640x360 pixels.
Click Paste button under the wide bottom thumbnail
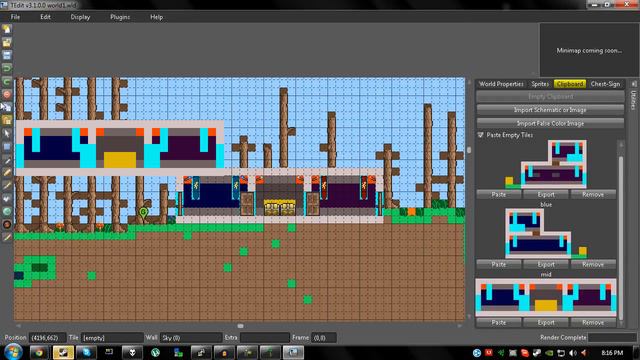coord(499,322)
